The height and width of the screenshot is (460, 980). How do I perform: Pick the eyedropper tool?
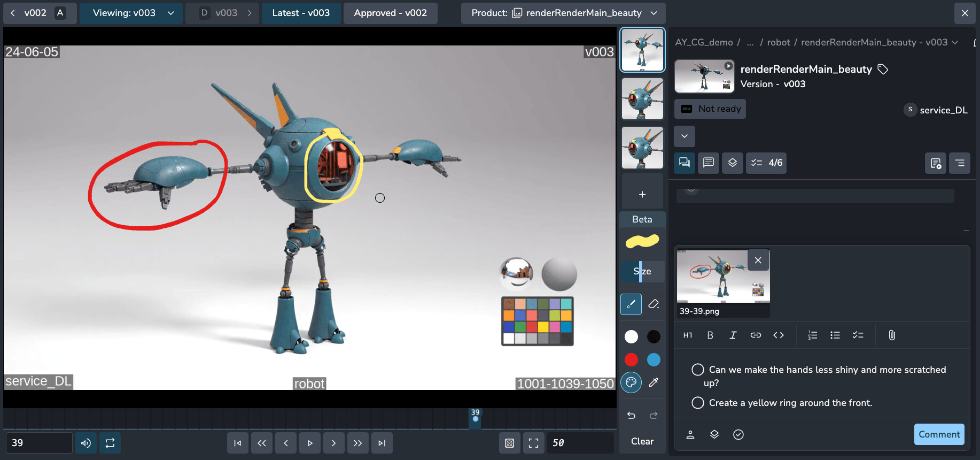[654, 382]
